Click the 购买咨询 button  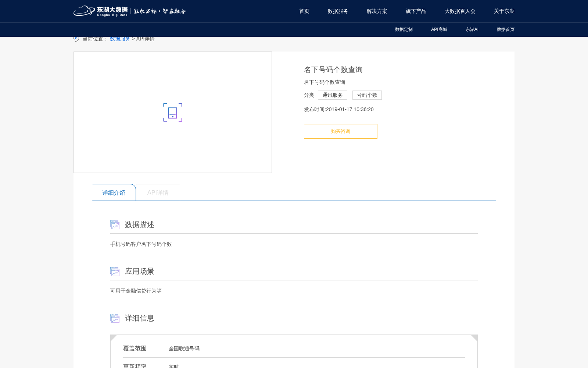(341, 131)
